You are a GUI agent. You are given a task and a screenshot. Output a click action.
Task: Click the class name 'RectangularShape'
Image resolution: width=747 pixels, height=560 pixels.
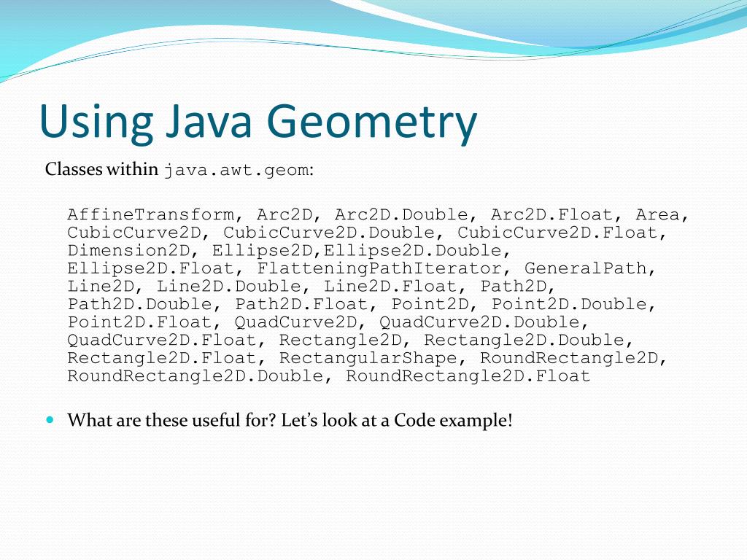pos(368,358)
